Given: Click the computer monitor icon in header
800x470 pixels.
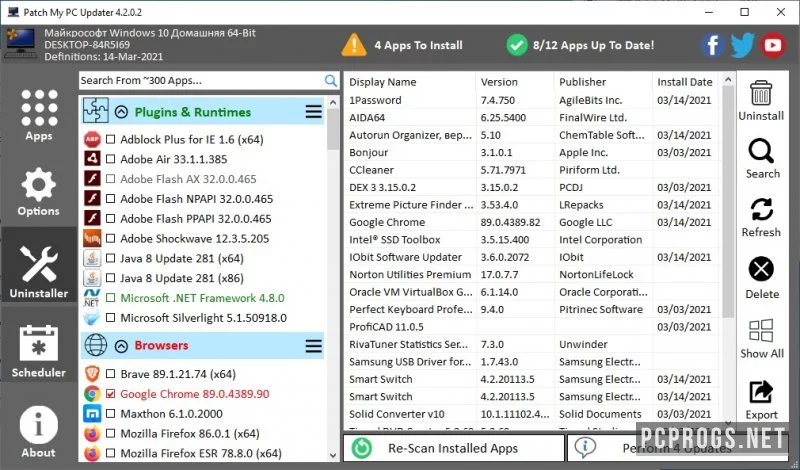Looking at the screenshot, I should (x=21, y=45).
